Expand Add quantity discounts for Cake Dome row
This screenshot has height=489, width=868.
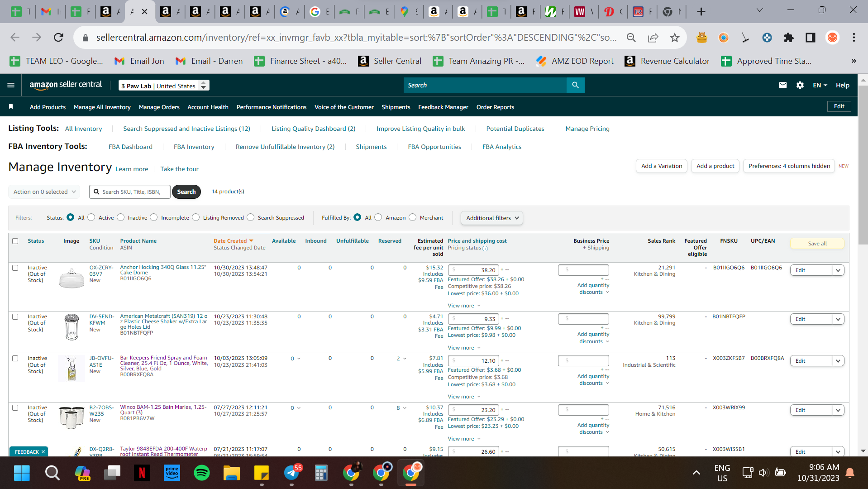pos(593,289)
